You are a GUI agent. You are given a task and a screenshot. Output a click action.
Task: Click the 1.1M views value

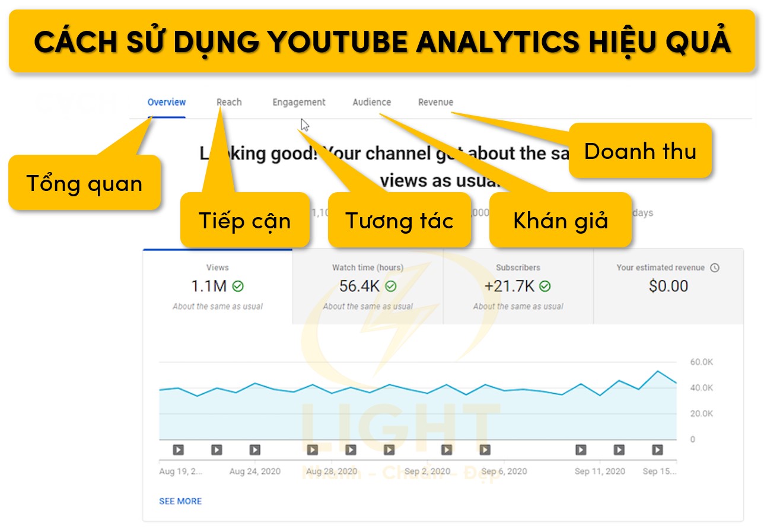point(209,286)
